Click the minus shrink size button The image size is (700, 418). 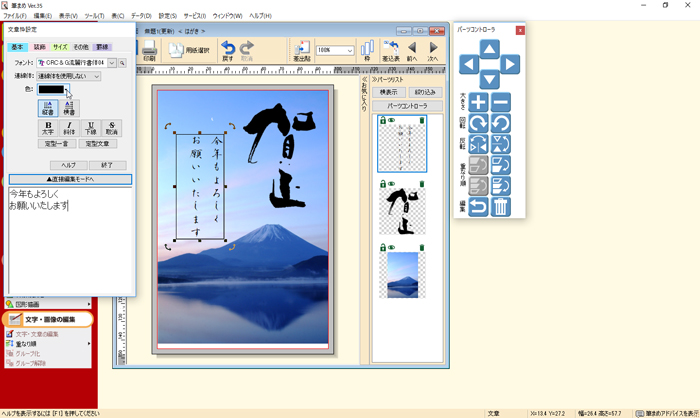coord(501,102)
